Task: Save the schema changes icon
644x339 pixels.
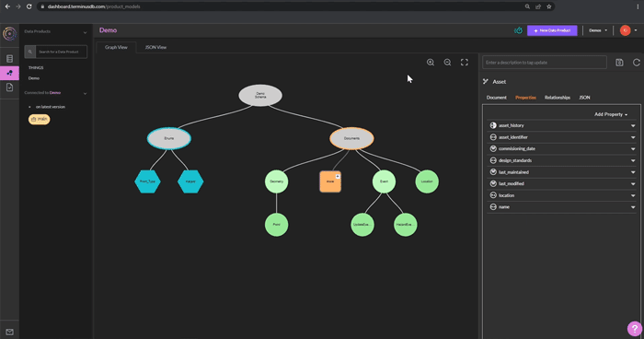Action: pyautogui.click(x=619, y=63)
